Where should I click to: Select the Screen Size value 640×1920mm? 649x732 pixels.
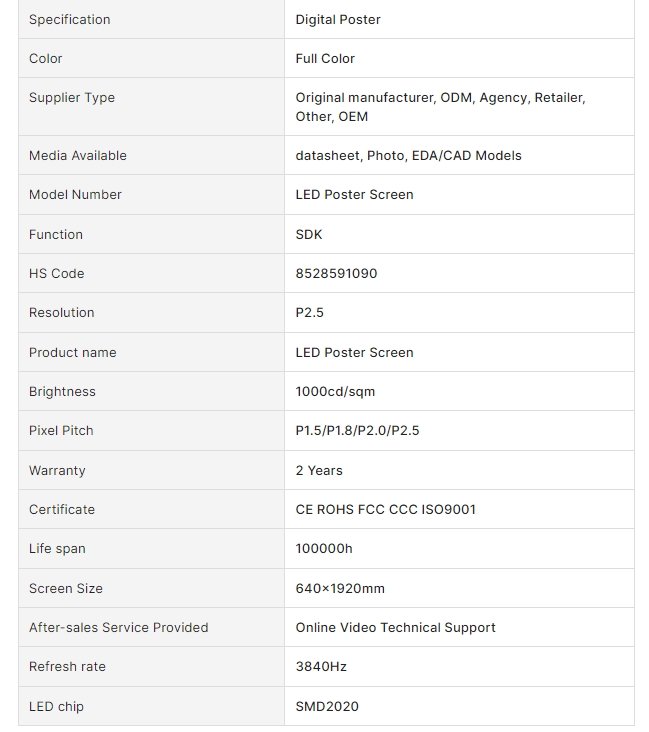(340, 588)
